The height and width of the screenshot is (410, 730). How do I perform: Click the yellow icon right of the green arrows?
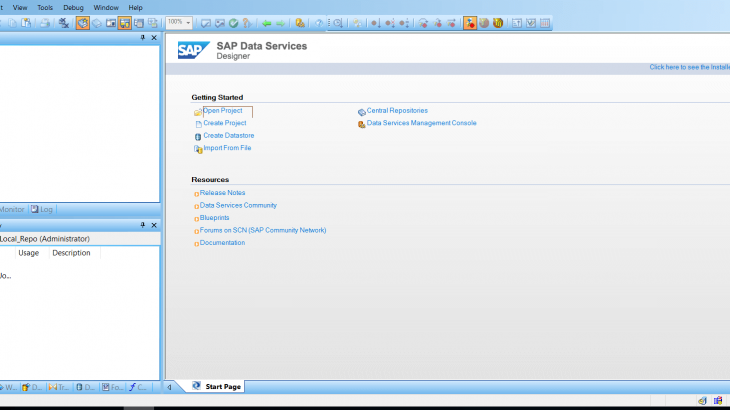click(300, 23)
